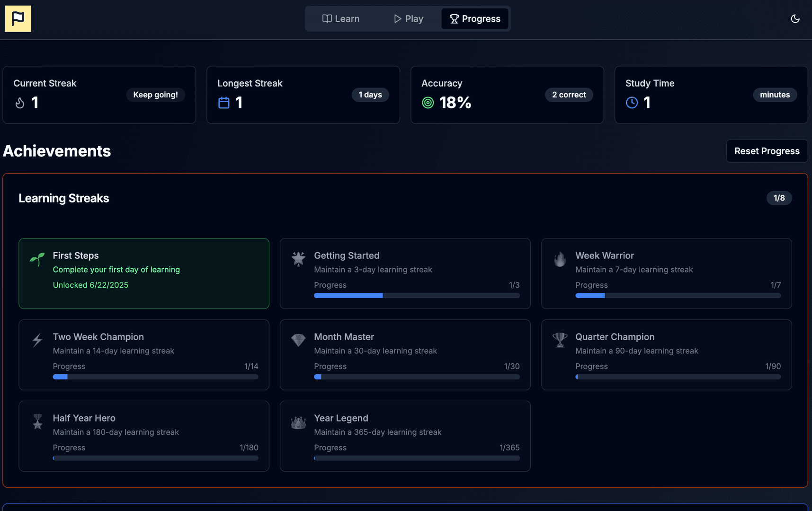Click the clock icon under Study Time
812x511 pixels.
tap(632, 103)
